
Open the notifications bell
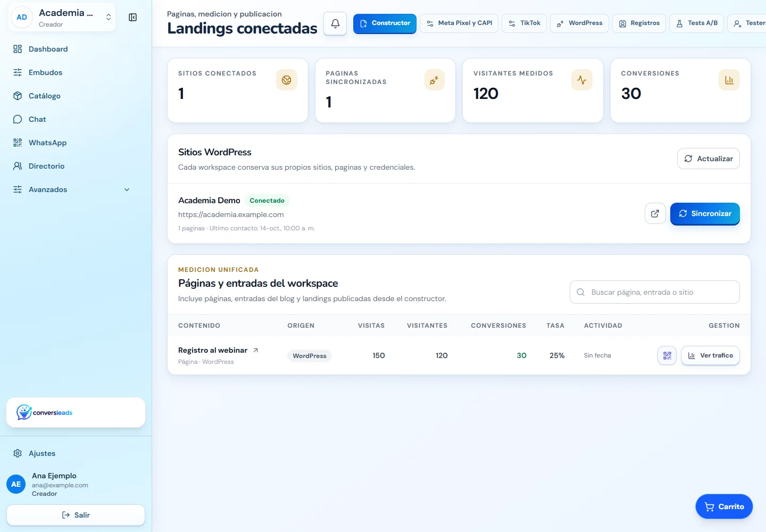(x=335, y=23)
